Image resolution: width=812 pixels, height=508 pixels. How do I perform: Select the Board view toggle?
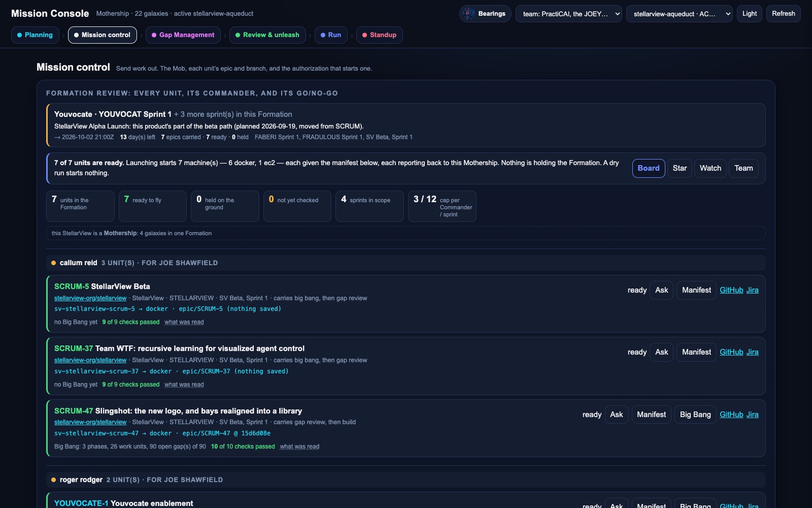point(649,168)
